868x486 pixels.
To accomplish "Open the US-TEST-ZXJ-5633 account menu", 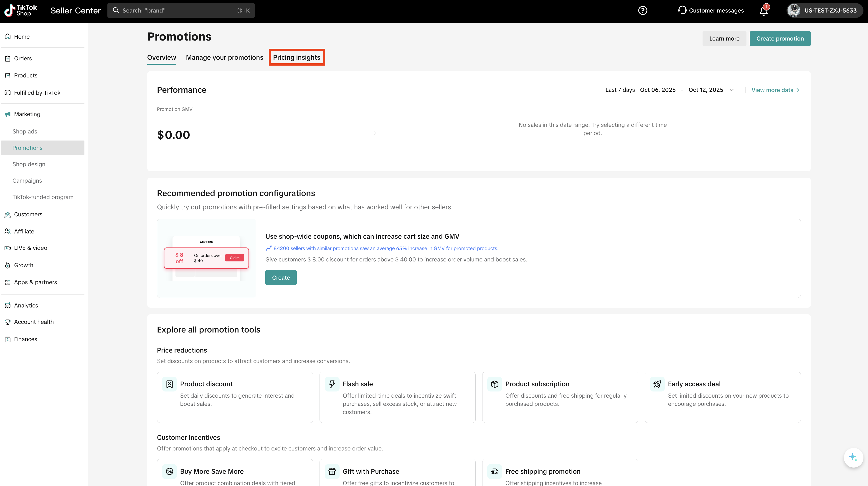I will coord(824,10).
